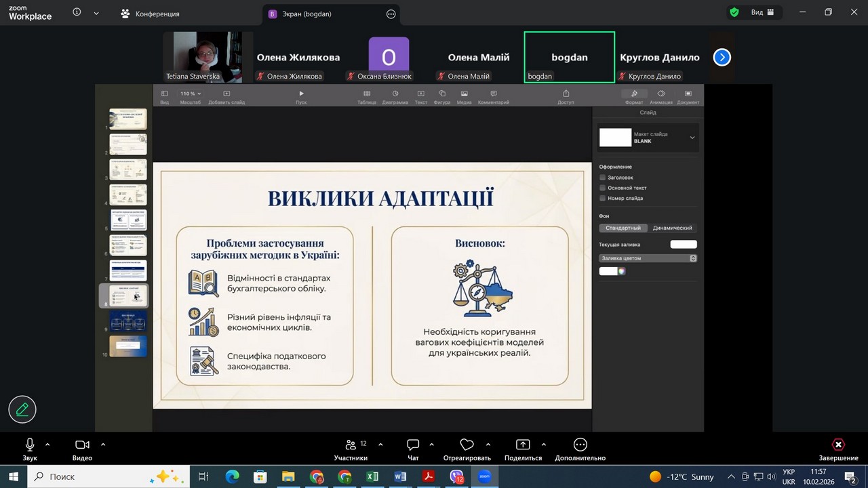Select the dark blue slide 9 thumbnail
The width and height of the screenshot is (868, 488).
128,321
